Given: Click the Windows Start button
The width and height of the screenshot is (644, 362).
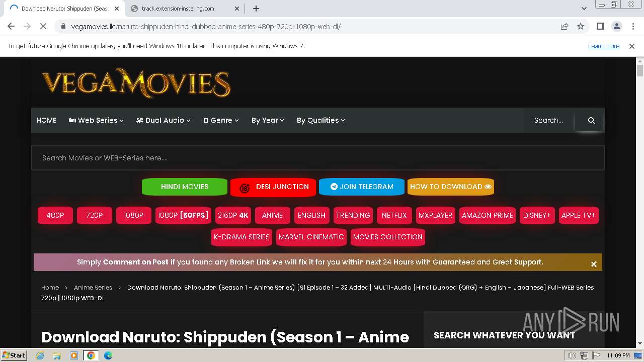Looking at the screenshot, I should (x=14, y=355).
